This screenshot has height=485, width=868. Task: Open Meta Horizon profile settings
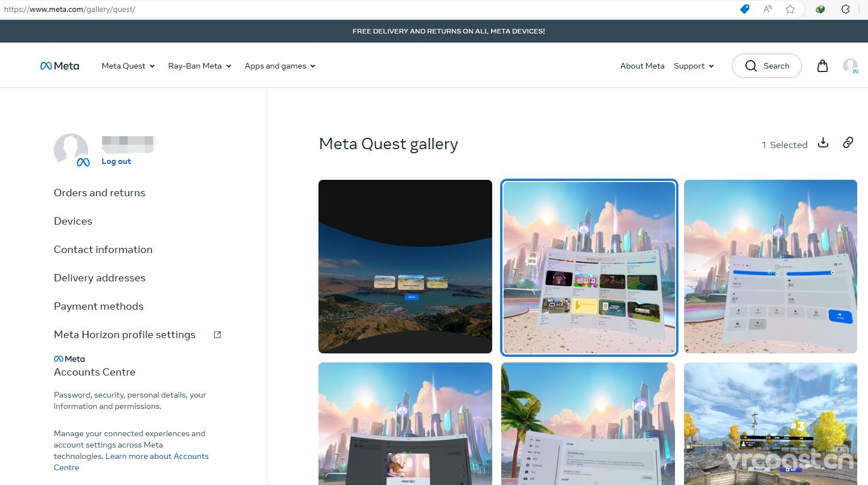tap(125, 335)
